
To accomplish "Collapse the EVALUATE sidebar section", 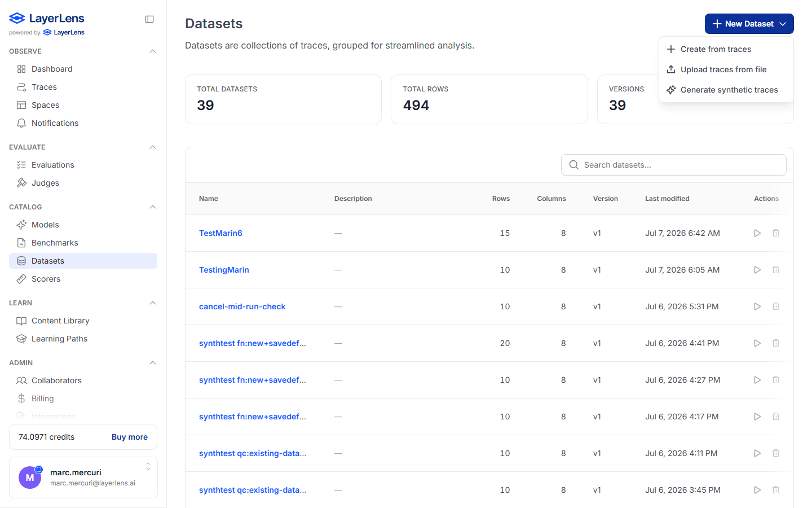I will point(152,147).
